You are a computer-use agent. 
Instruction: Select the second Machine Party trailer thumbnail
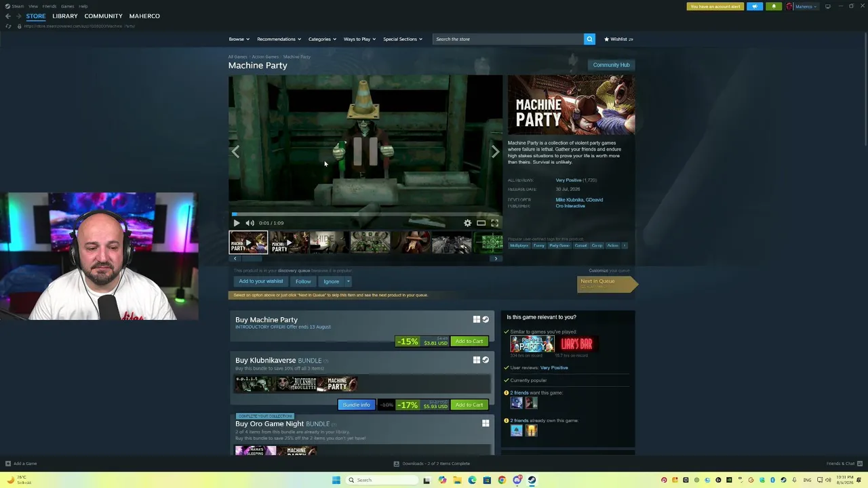(x=290, y=243)
